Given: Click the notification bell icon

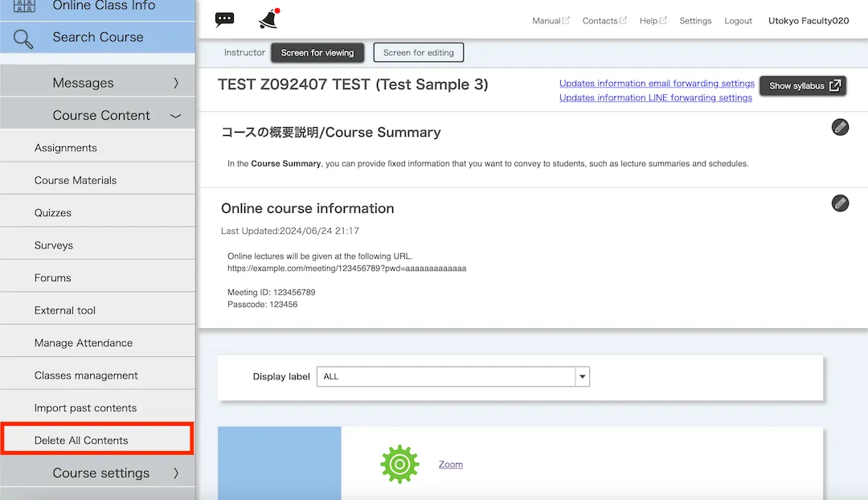Looking at the screenshot, I should (x=268, y=19).
